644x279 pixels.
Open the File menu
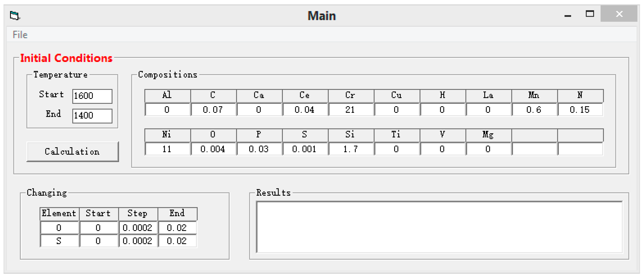click(x=20, y=35)
